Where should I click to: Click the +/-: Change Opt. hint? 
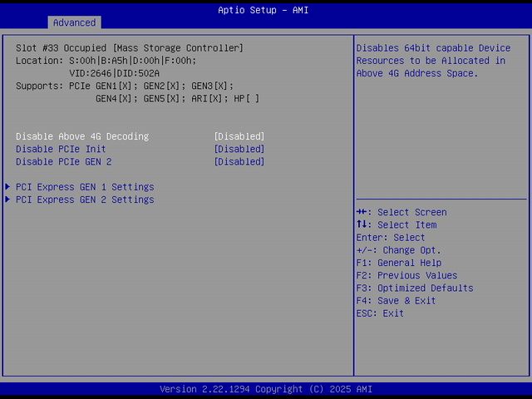[399, 250]
